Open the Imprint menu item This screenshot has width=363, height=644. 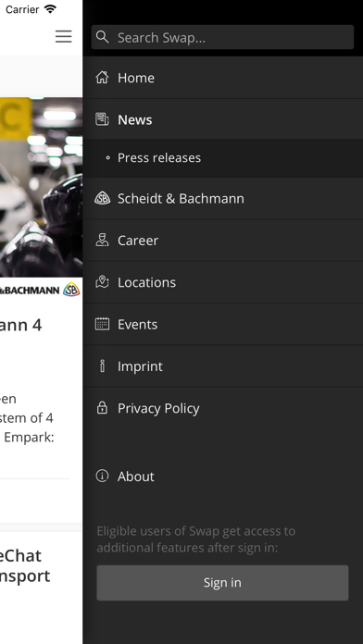point(223,365)
